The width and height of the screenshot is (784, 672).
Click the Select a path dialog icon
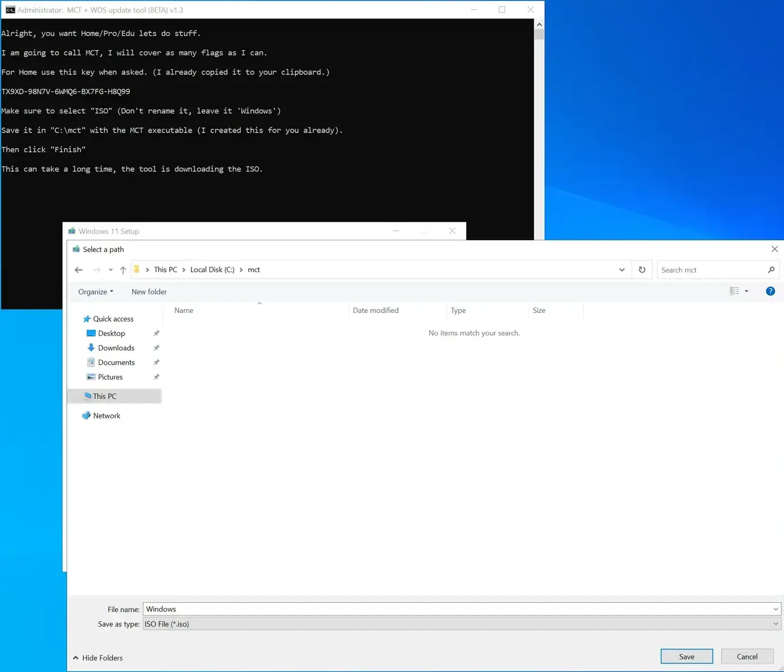[x=76, y=249]
